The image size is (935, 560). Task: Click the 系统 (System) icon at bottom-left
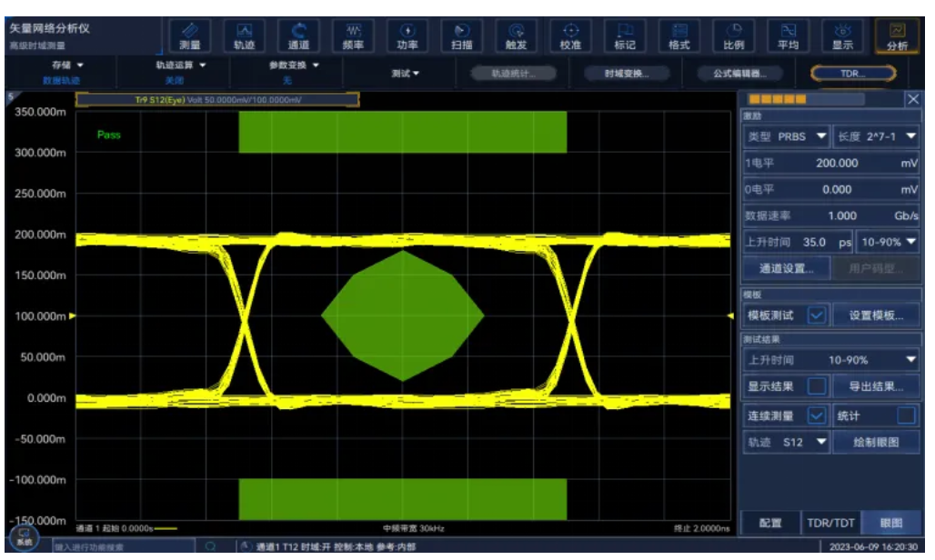[x=23, y=536]
